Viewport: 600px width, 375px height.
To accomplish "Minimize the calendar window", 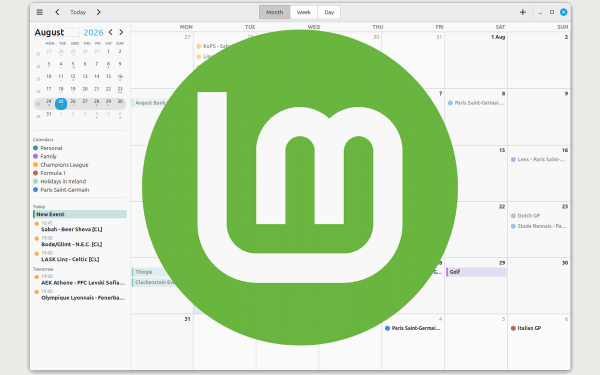I will 540,12.
